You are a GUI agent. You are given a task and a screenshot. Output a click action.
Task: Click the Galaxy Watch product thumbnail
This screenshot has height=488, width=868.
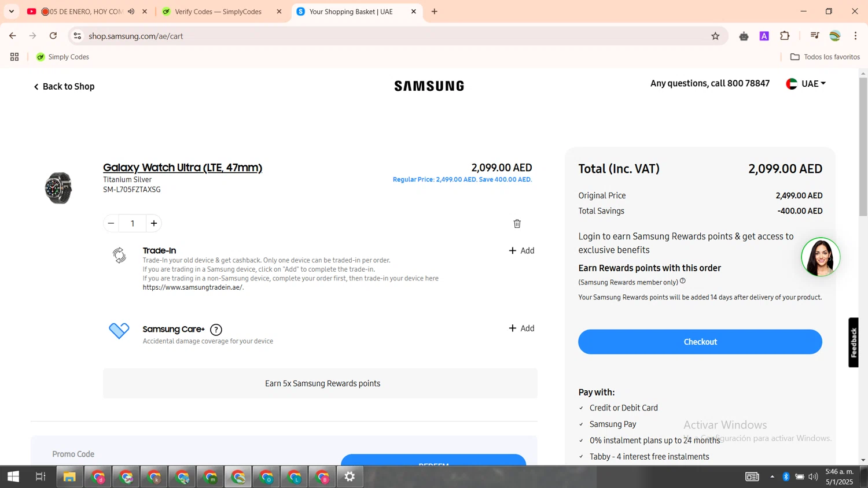58,188
